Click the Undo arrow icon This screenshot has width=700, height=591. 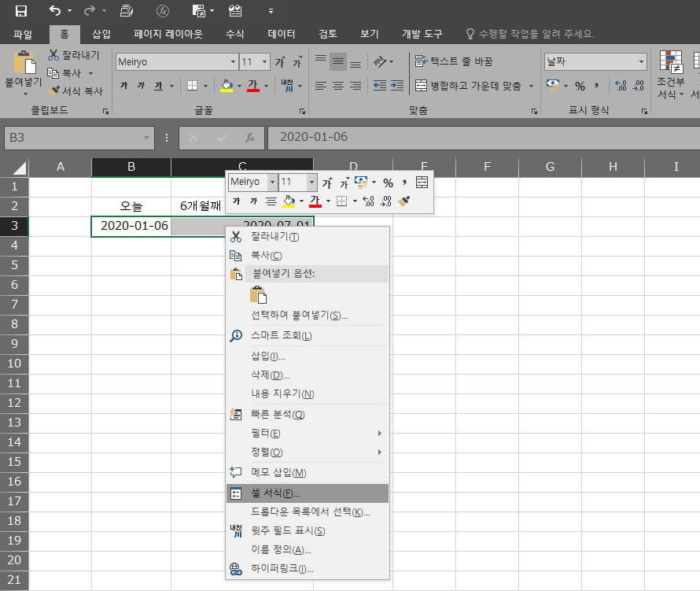[x=54, y=11]
